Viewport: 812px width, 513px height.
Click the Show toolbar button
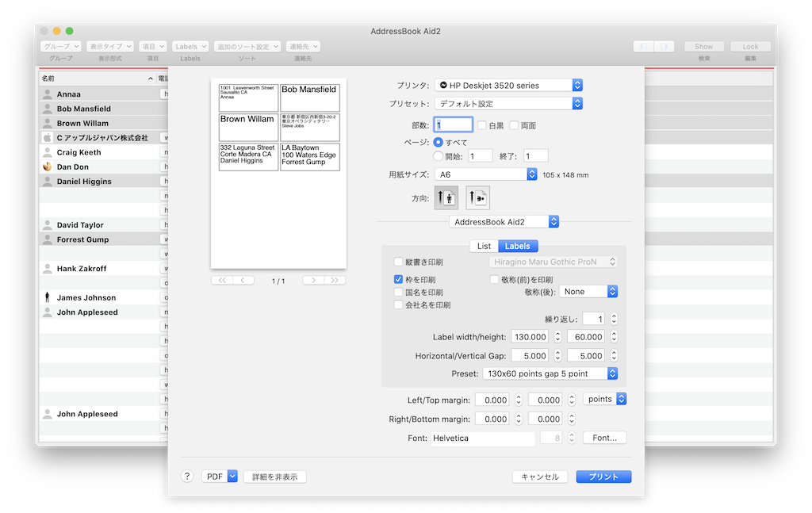coord(704,47)
